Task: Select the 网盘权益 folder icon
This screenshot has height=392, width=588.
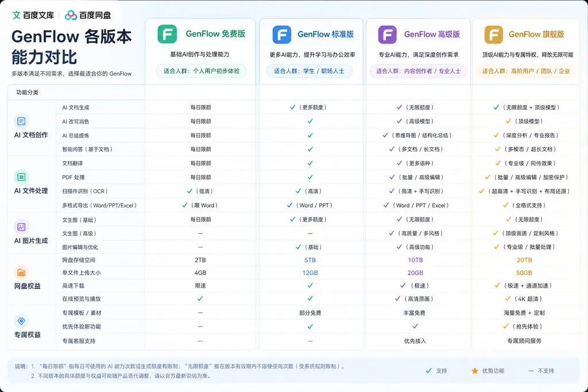Action: pos(21,273)
